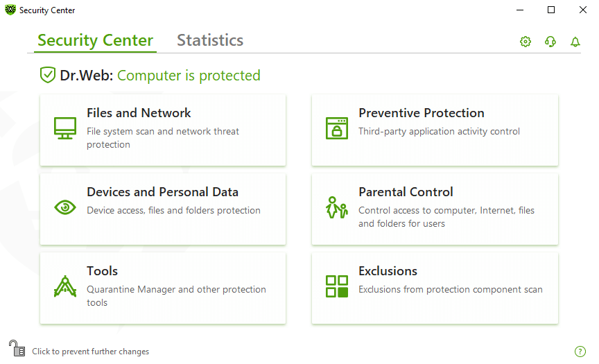This screenshot has height=364, width=599.
Task: Click the help question mark icon
Action: 580,351
